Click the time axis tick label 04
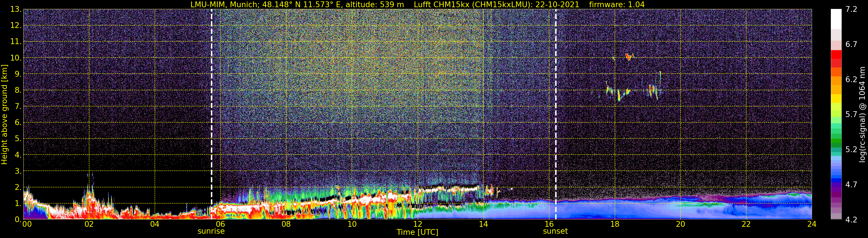This screenshot has height=238, width=868. coord(155,224)
